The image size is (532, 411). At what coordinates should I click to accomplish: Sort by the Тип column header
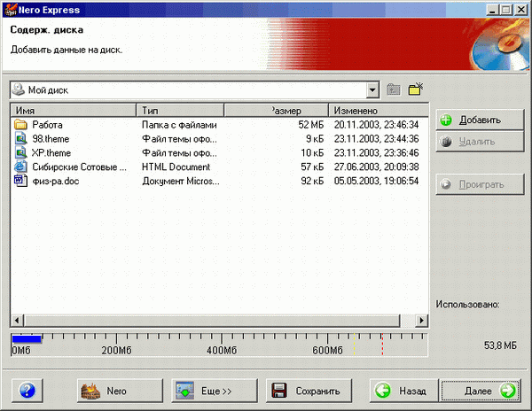[180, 111]
